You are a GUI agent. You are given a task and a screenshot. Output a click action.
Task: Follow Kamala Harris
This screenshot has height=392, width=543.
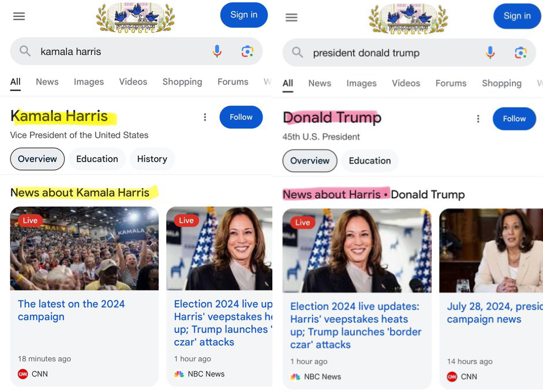tap(241, 117)
